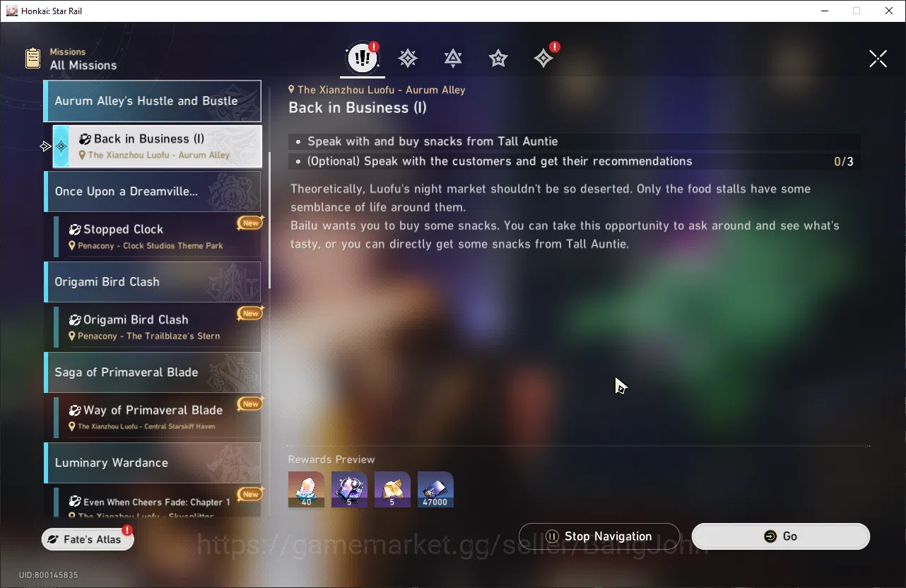View the book reward item with count 5

(392, 489)
